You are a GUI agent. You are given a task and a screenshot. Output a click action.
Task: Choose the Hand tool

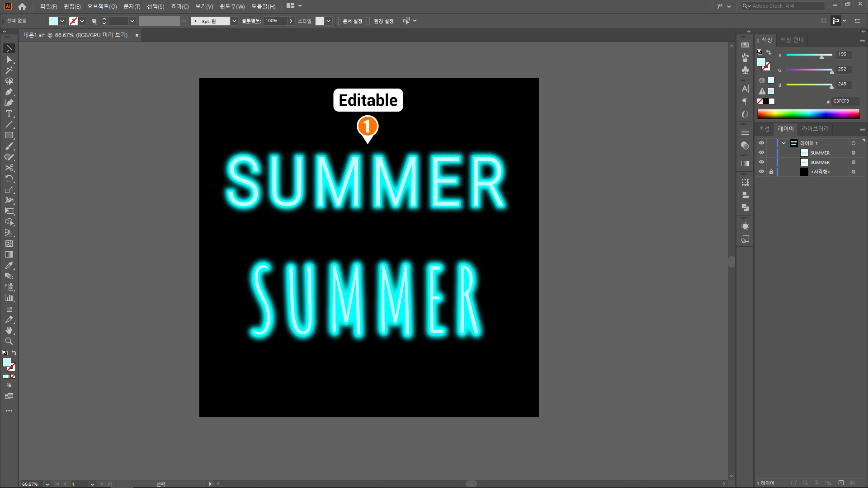[x=9, y=331]
